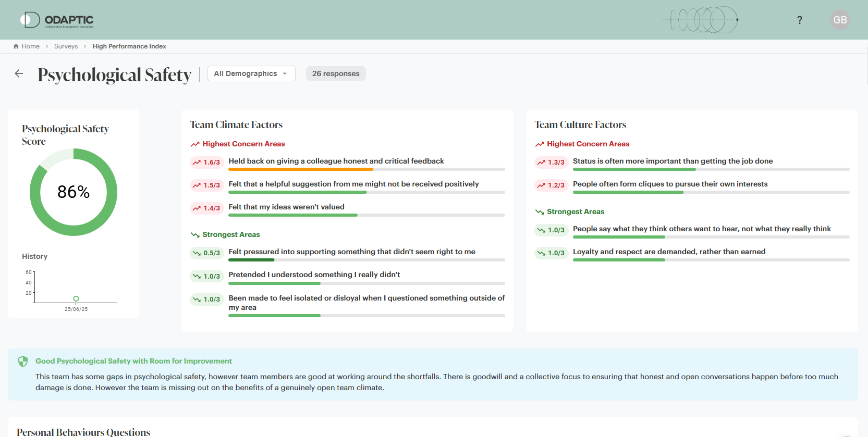
Task: Click 'Felt that a helpful suggestion from me' text
Action: click(x=353, y=184)
